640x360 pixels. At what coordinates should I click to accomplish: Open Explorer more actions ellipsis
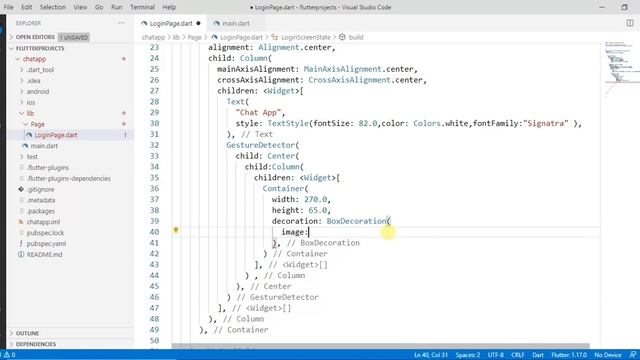pyautogui.click(x=121, y=23)
